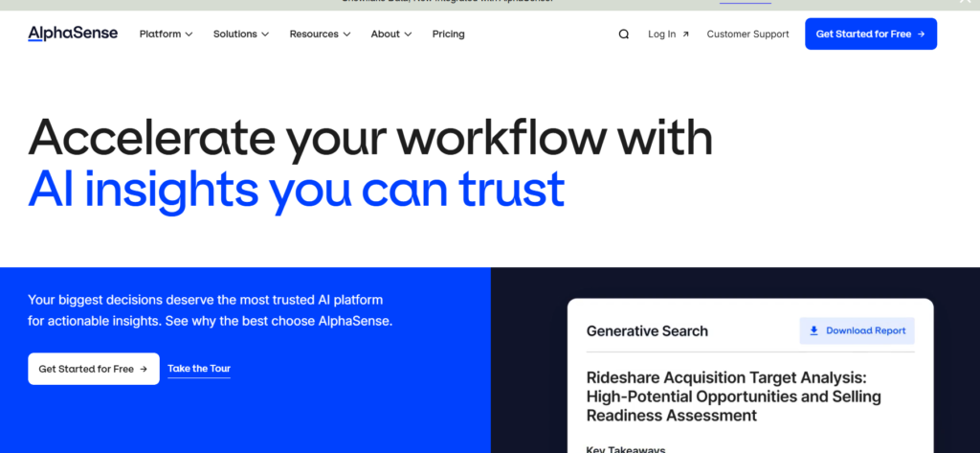
Task: Close the top announcement banner
Action: tap(966, 2)
